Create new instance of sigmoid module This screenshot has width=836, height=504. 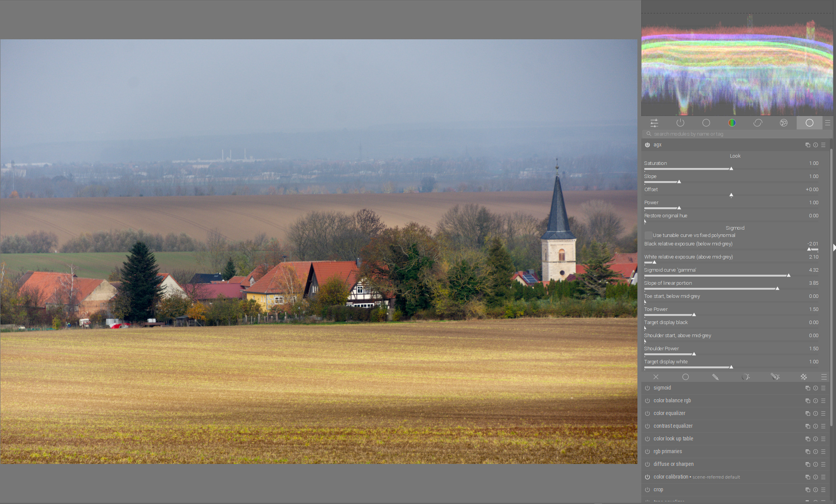click(x=807, y=388)
